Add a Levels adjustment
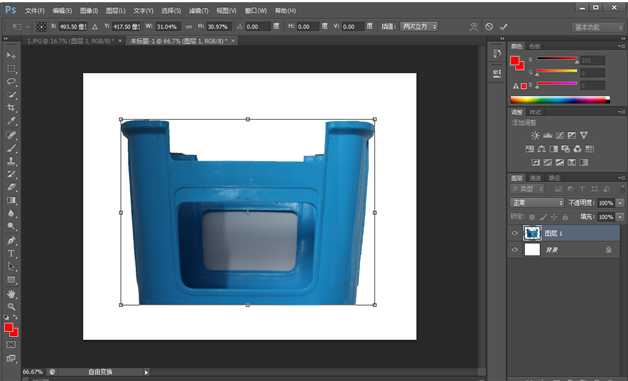The image size is (628, 381). click(x=547, y=135)
